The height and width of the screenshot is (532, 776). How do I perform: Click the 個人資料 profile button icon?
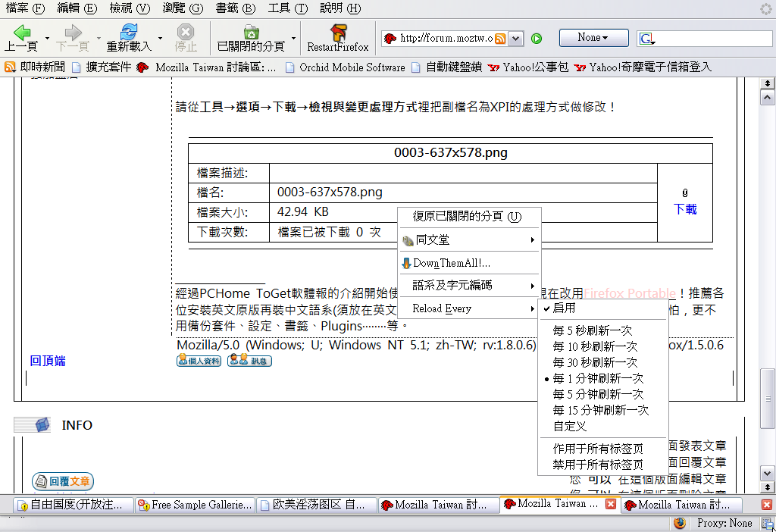[x=199, y=361]
